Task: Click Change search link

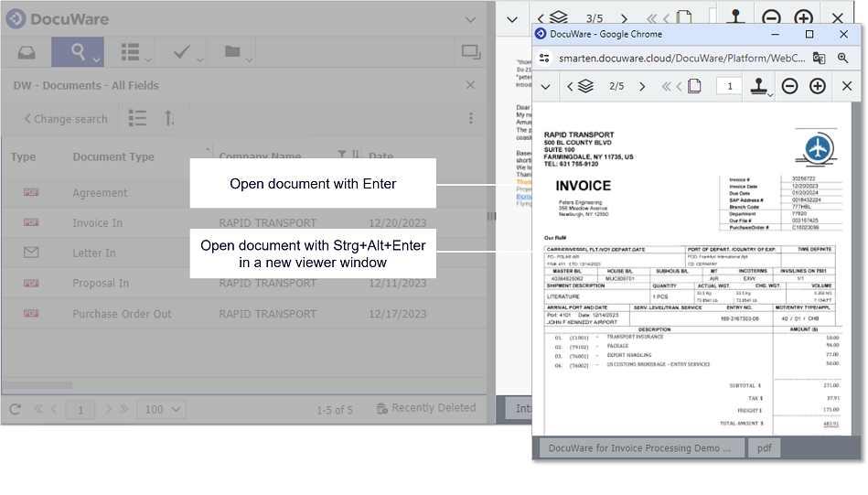Action: [66, 119]
